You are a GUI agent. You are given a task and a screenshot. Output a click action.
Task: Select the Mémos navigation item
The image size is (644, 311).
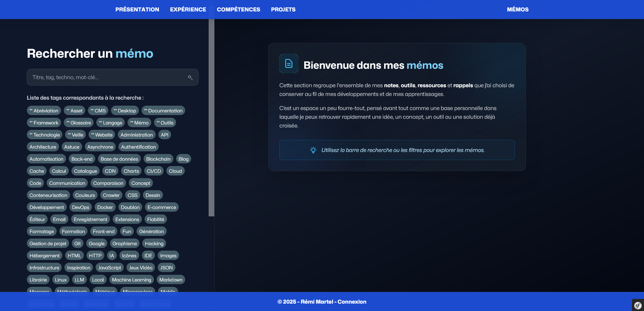(x=518, y=9)
